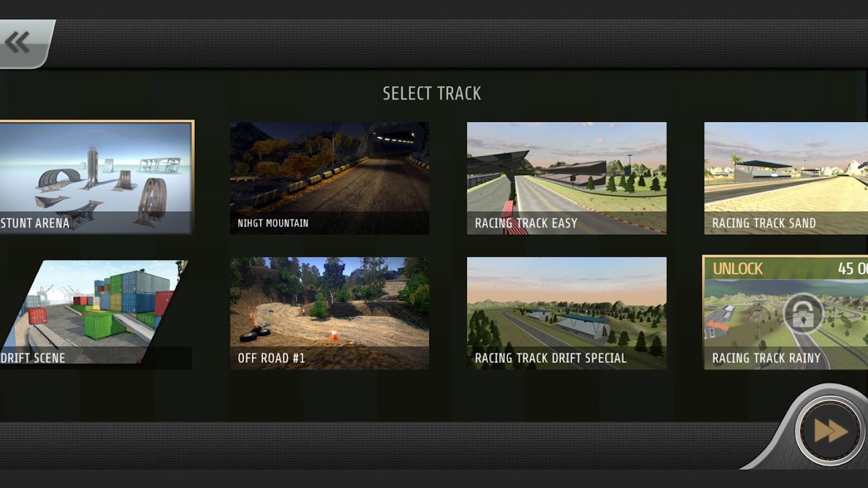Pick the Racing Track Easy preview image

coord(566,178)
